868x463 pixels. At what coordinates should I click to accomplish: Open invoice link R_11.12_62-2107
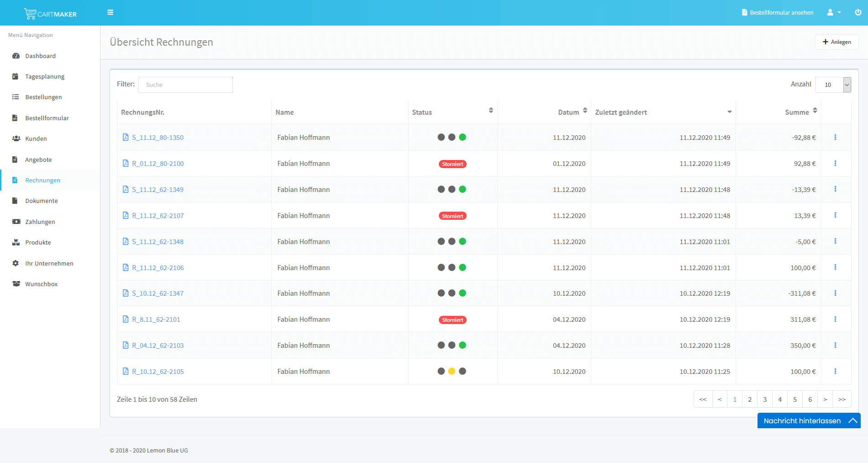[158, 216]
